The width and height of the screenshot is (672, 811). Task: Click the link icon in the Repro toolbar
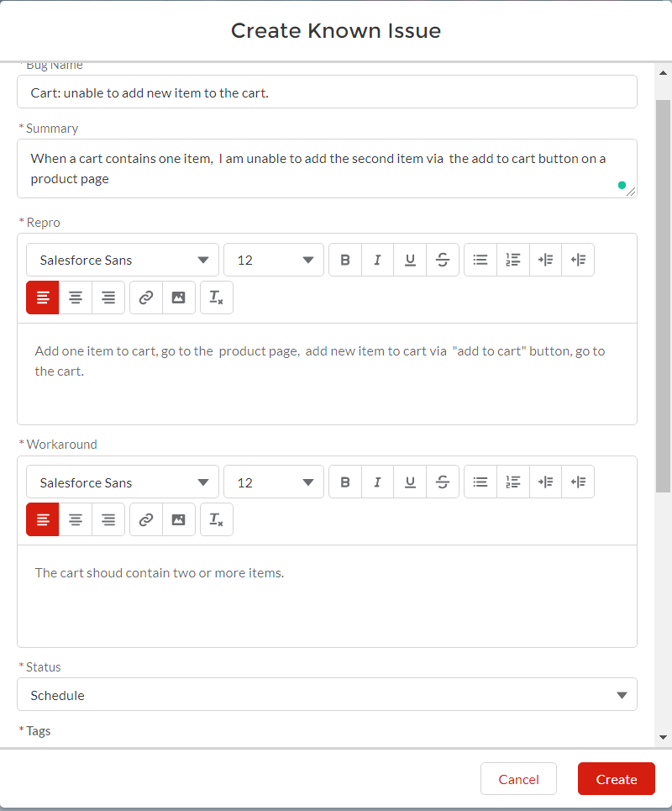coord(146,298)
